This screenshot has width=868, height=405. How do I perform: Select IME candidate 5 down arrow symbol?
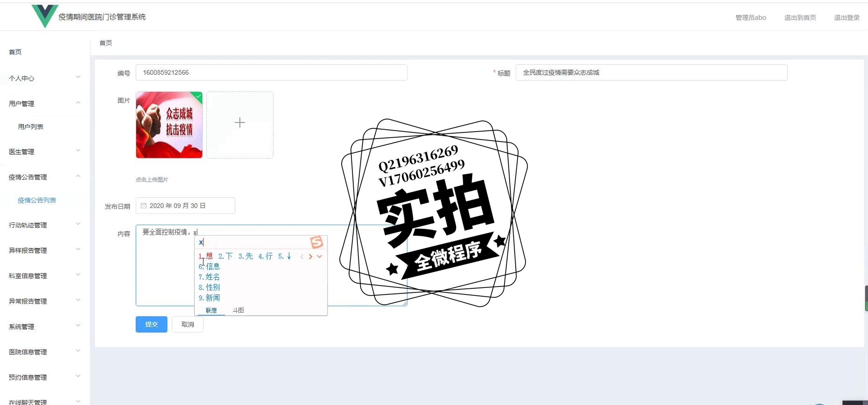click(x=285, y=256)
